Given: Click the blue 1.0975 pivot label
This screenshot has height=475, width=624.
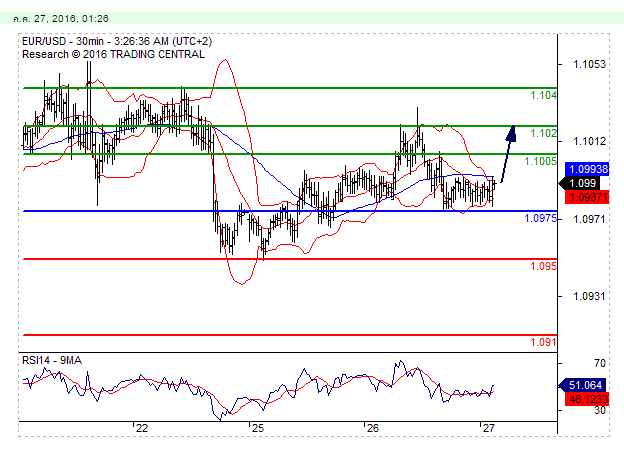Looking at the screenshot, I should (x=540, y=218).
